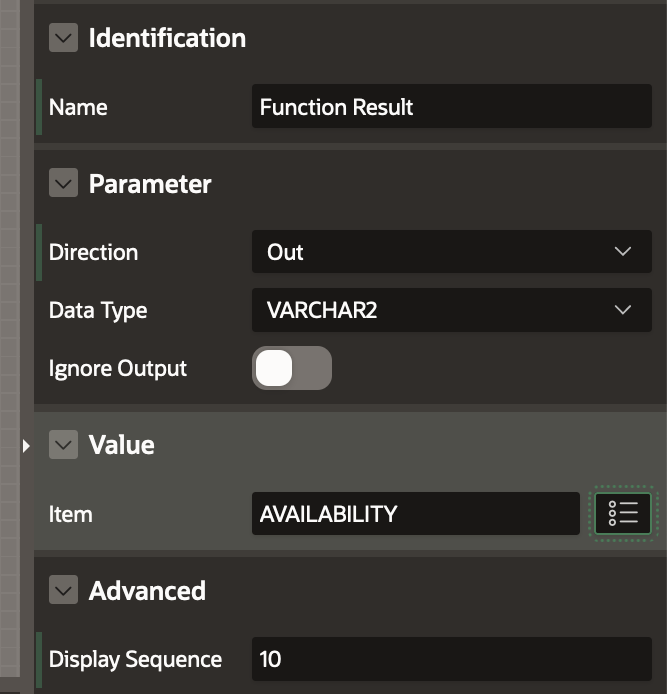Click the Value heading text

click(x=122, y=445)
